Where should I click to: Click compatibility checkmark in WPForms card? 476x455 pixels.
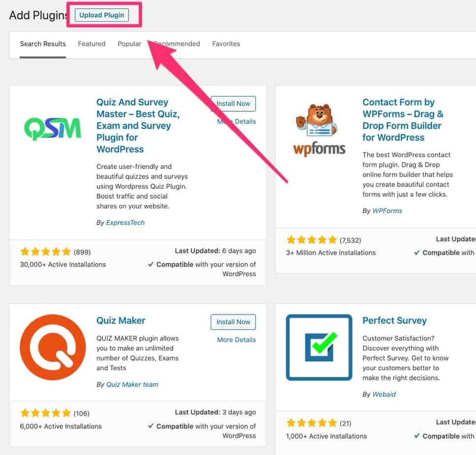(417, 253)
